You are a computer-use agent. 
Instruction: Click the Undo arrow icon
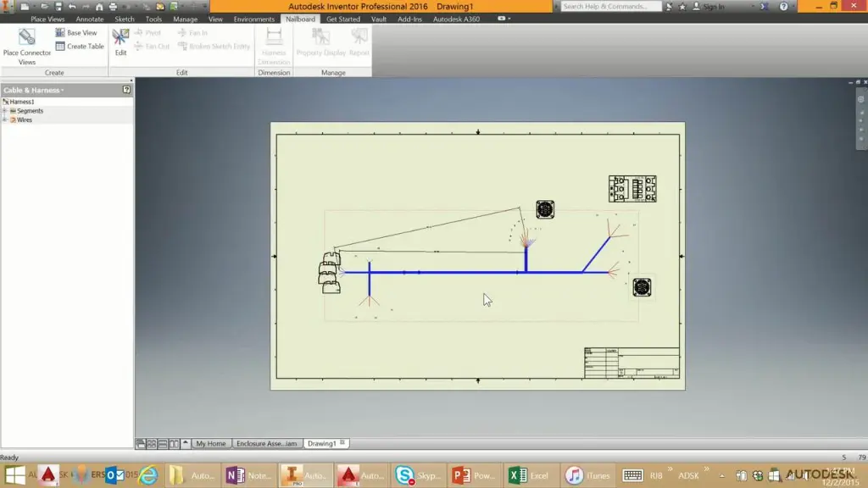[72, 7]
